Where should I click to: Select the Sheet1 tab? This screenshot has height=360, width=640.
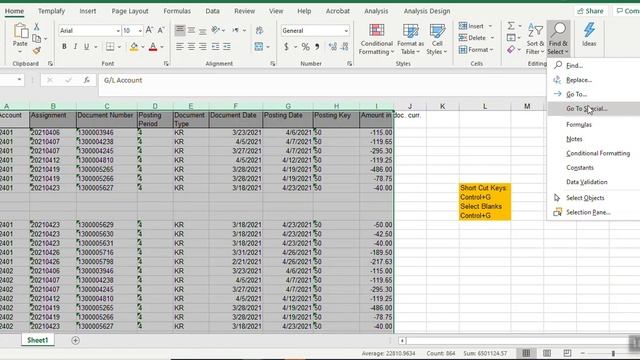click(x=38, y=340)
